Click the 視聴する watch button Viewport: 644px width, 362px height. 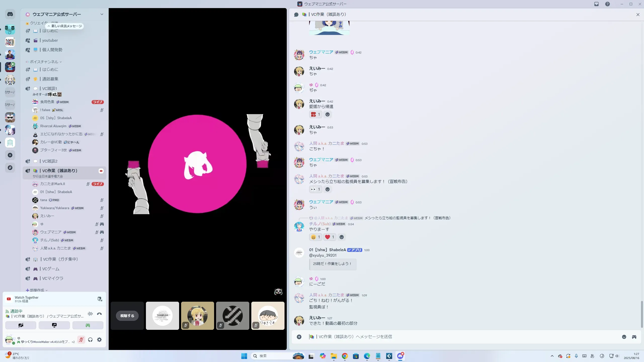click(127, 316)
